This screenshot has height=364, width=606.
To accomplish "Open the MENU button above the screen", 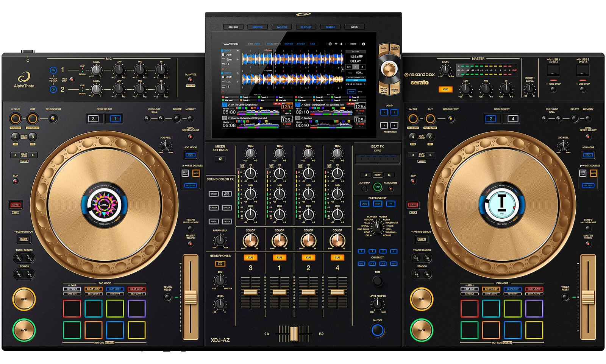I will point(355,27).
